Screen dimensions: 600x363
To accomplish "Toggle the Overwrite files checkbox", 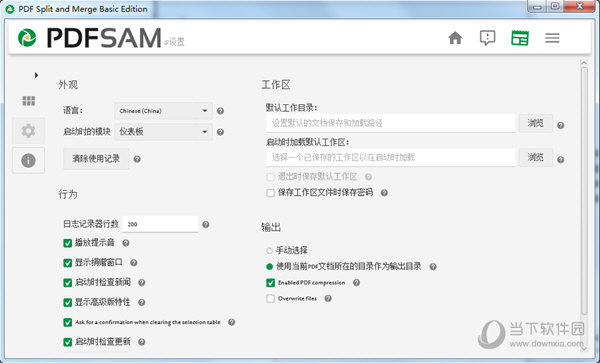I will 271,298.
